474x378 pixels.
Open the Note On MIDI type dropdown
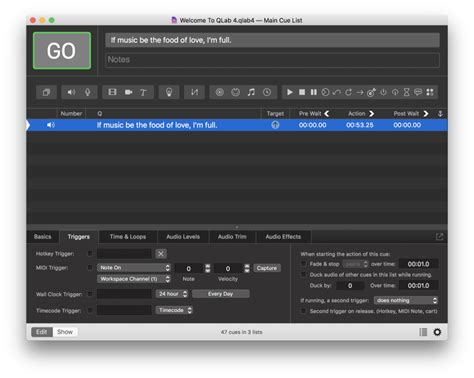pyautogui.click(x=134, y=268)
